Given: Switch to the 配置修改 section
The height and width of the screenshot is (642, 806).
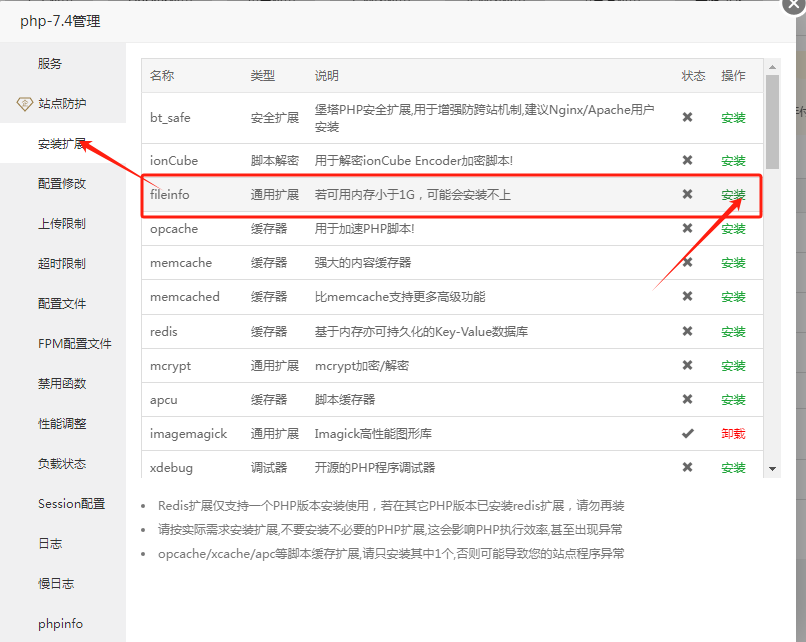Looking at the screenshot, I should (62, 184).
